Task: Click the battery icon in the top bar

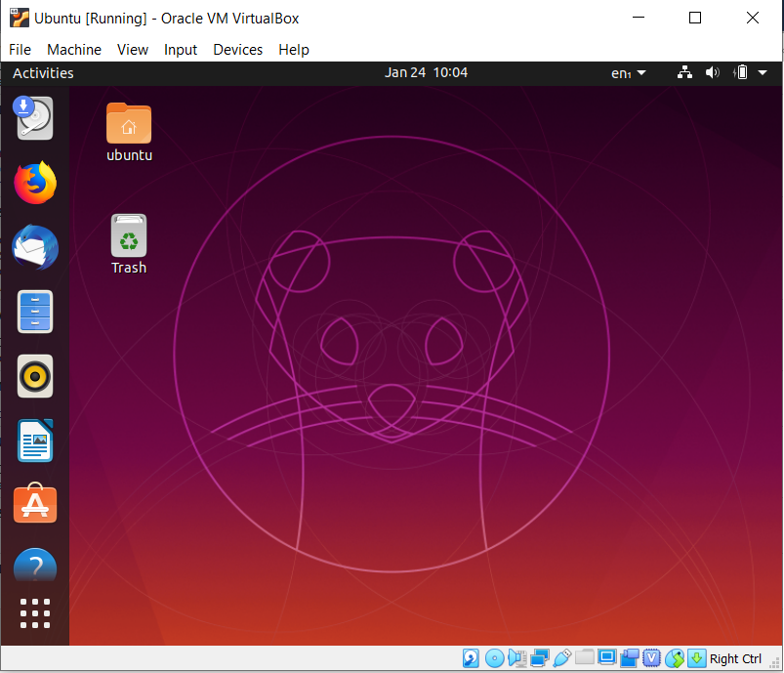Action: pos(741,72)
